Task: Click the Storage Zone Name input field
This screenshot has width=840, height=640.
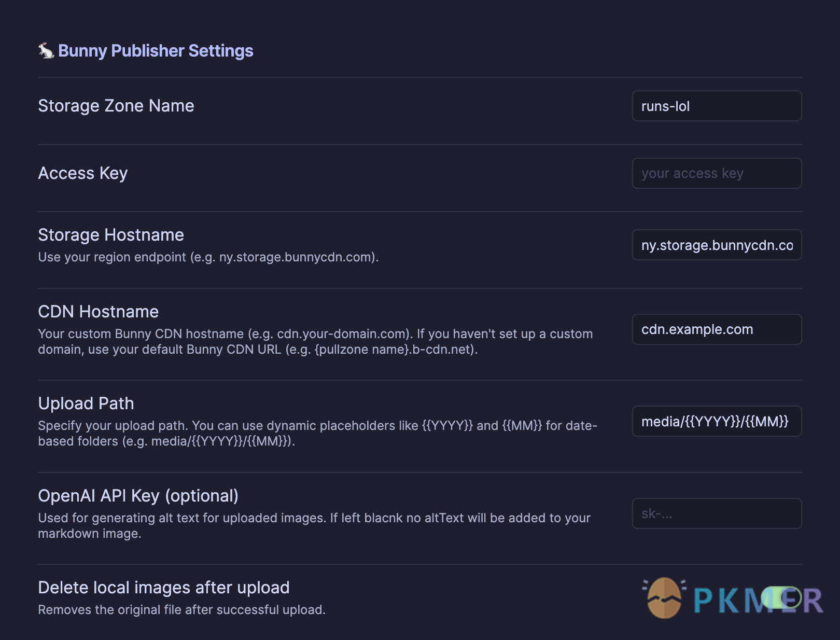Action: point(717,106)
